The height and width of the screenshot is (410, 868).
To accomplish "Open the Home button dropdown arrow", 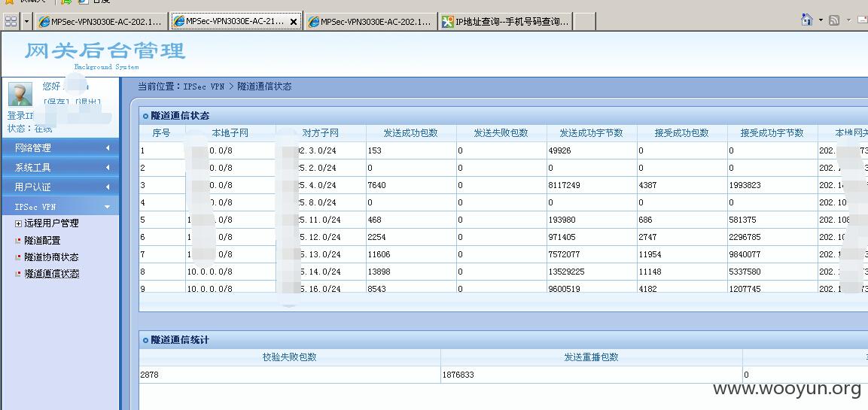I will click(821, 20).
